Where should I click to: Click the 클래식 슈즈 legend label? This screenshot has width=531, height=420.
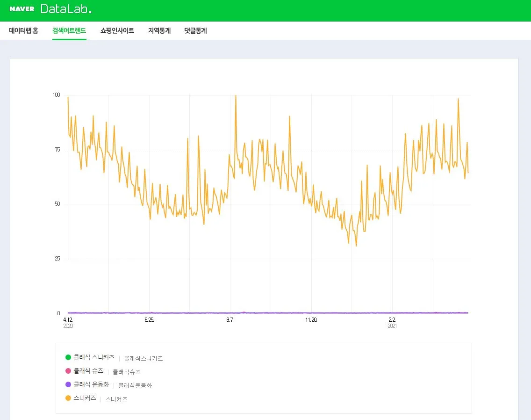pyautogui.click(x=88, y=371)
